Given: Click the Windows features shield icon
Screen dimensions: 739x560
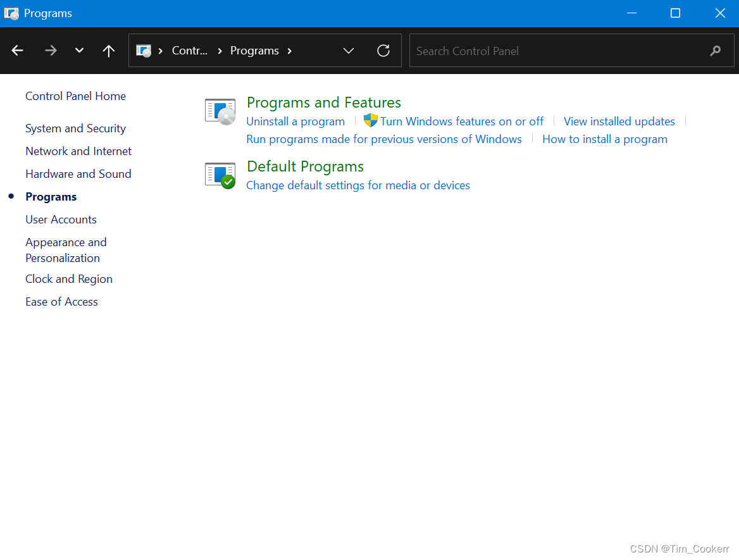Looking at the screenshot, I should pos(370,120).
